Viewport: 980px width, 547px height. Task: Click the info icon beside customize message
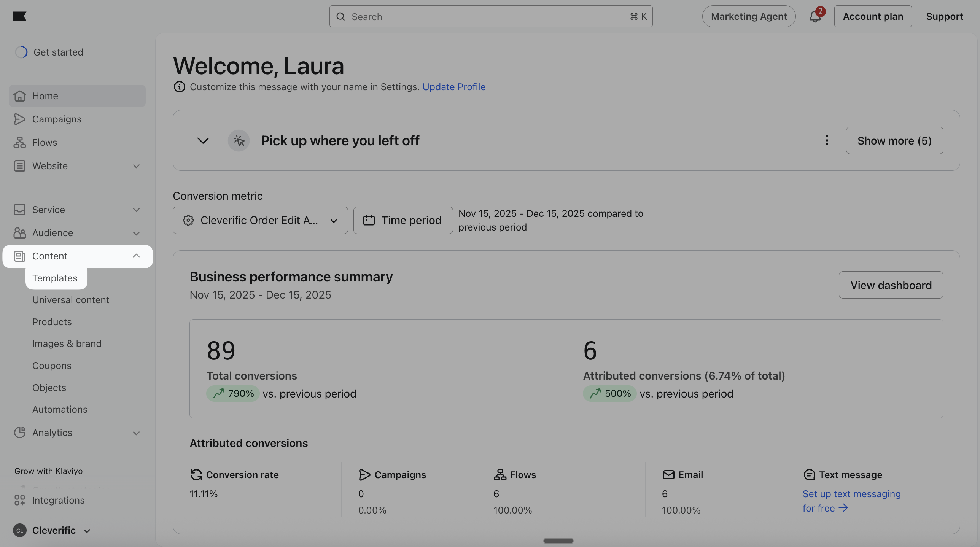(179, 87)
